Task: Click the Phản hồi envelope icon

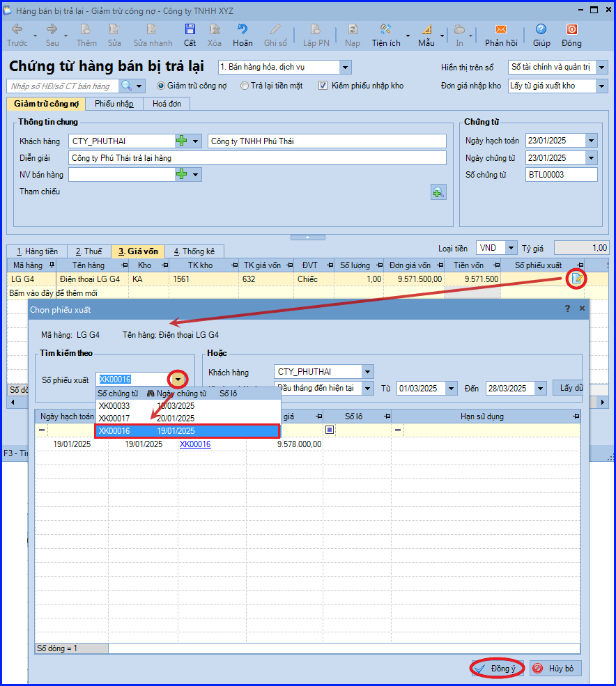Action: [501, 29]
